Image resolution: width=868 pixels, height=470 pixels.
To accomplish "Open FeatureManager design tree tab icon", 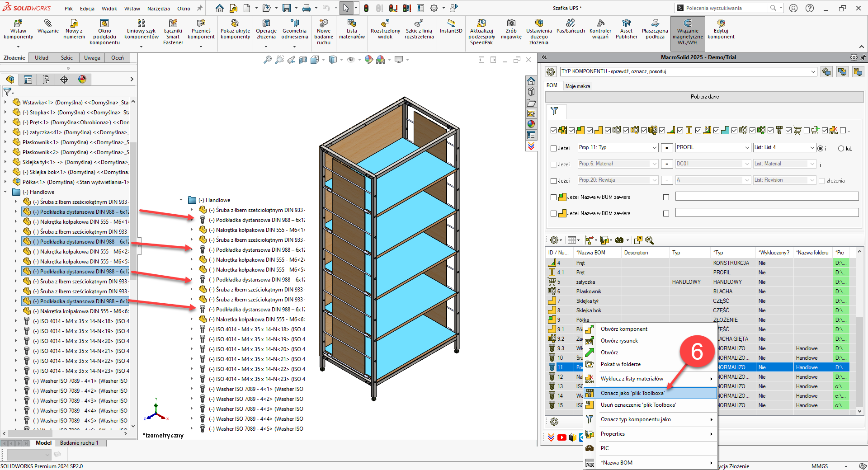I will pos(10,80).
